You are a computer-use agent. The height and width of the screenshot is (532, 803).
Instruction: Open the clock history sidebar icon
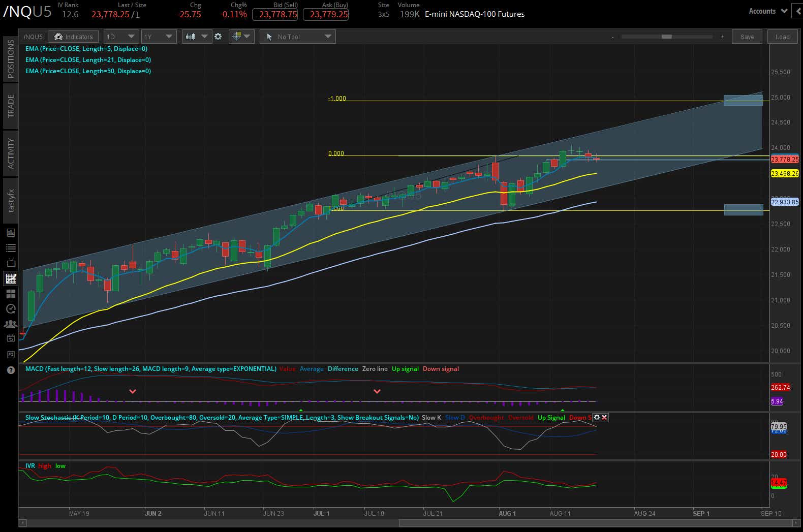[x=11, y=309]
